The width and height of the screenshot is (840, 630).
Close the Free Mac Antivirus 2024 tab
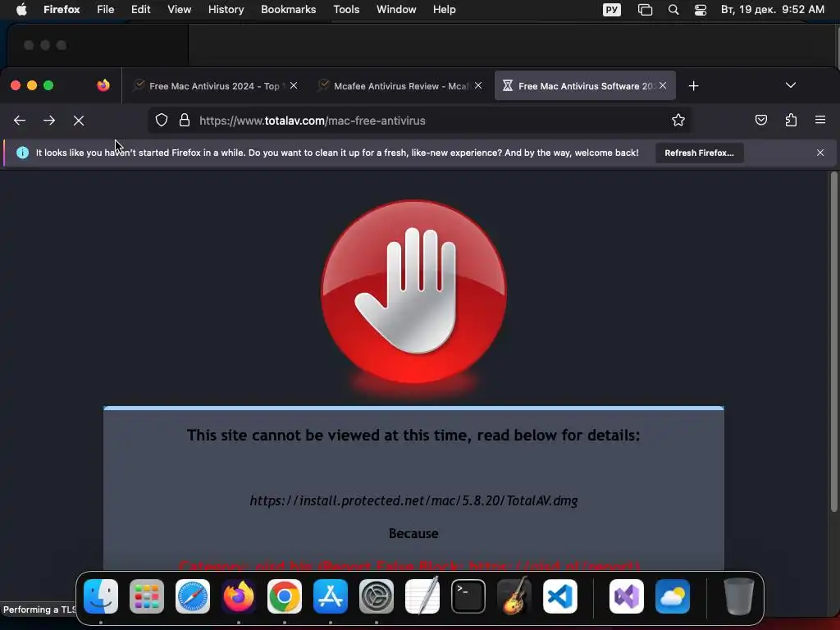coord(294,85)
